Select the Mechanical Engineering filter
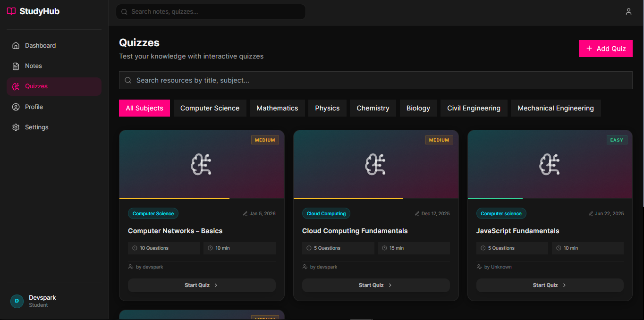The height and width of the screenshot is (320, 644). [555, 108]
